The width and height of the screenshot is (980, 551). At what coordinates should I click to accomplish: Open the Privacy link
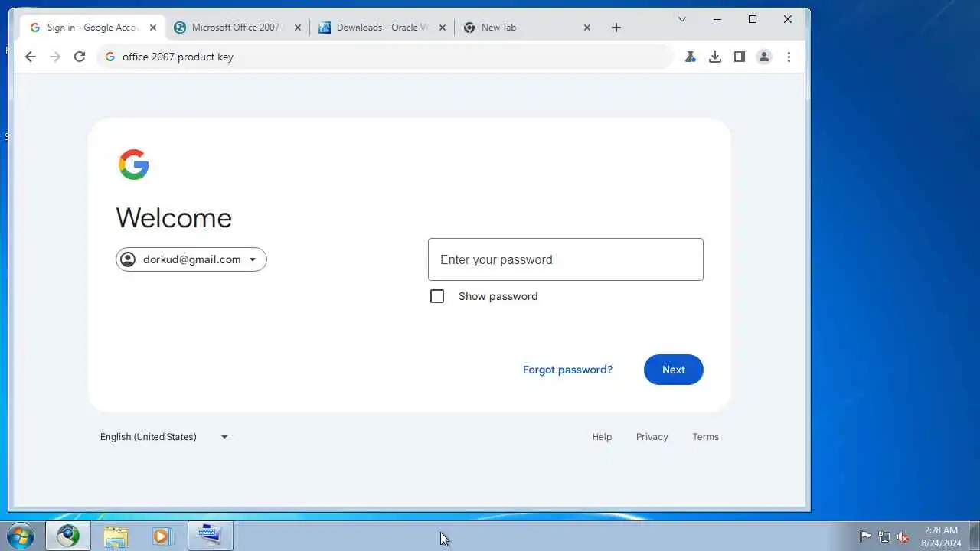tap(652, 437)
